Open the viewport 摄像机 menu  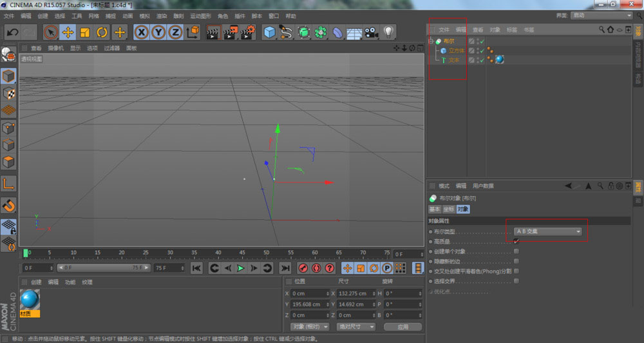[x=55, y=48]
